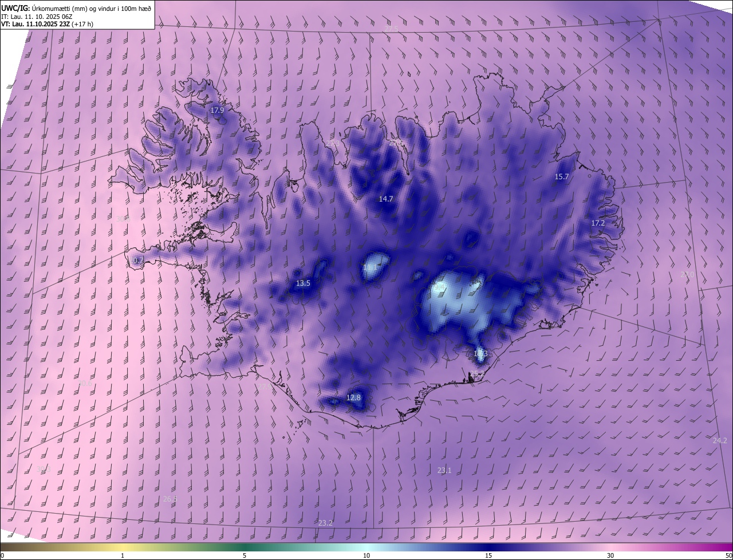Click the 17.9 value in the Westfjords

[x=217, y=111]
